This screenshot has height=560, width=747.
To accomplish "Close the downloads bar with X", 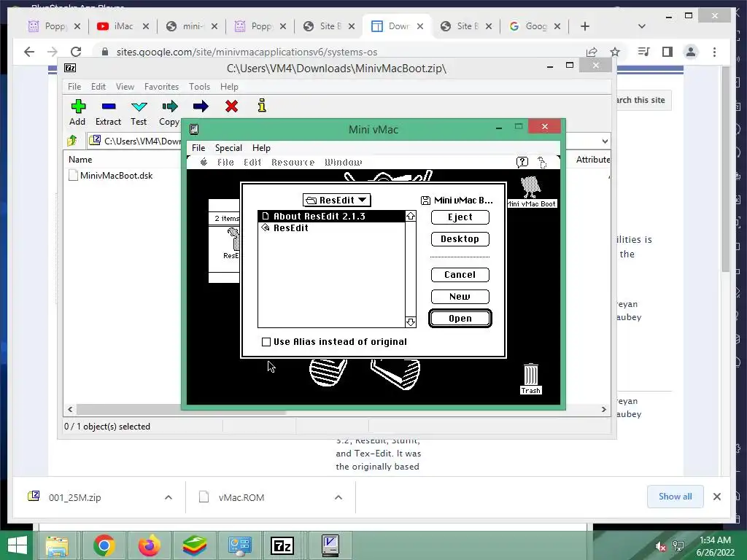I will pyautogui.click(x=717, y=497).
